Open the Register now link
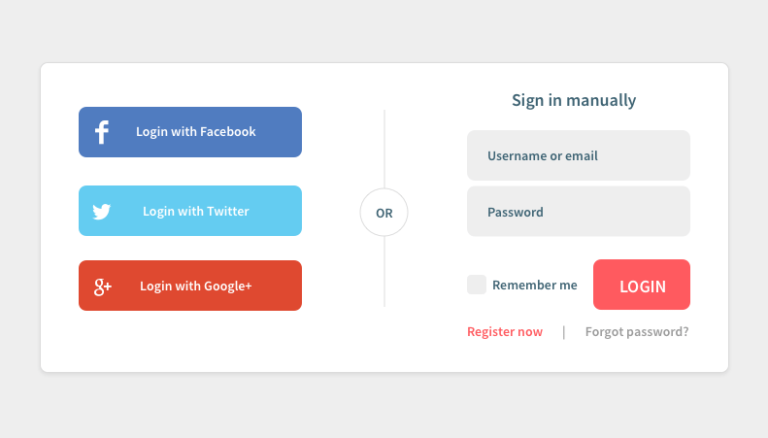 pos(505,332)
